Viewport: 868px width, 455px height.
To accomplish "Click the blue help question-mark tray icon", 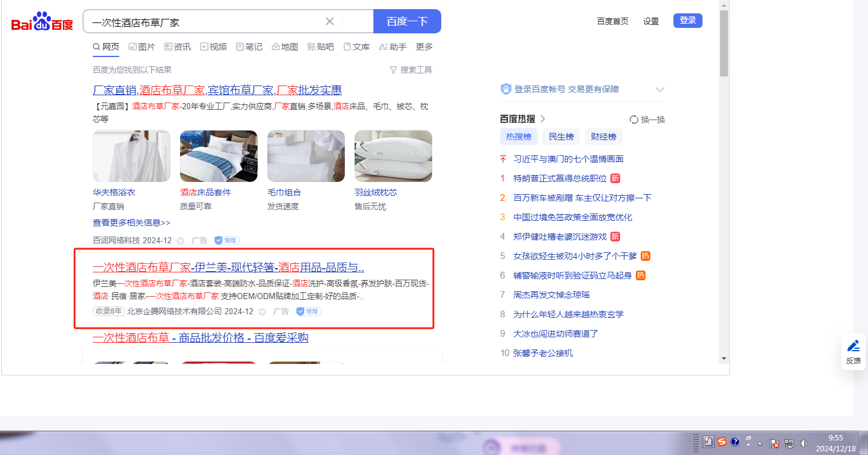I will click(735, 442).
